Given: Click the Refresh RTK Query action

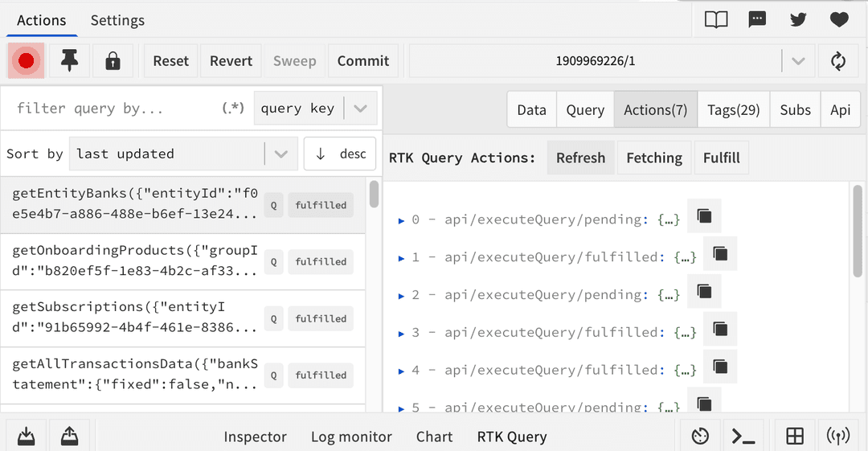Looking at the screenshot, I should 581,158.
